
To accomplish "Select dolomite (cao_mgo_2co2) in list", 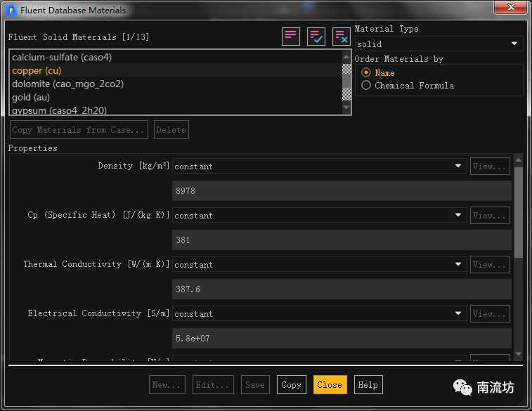I will click(x=176, y=84).
